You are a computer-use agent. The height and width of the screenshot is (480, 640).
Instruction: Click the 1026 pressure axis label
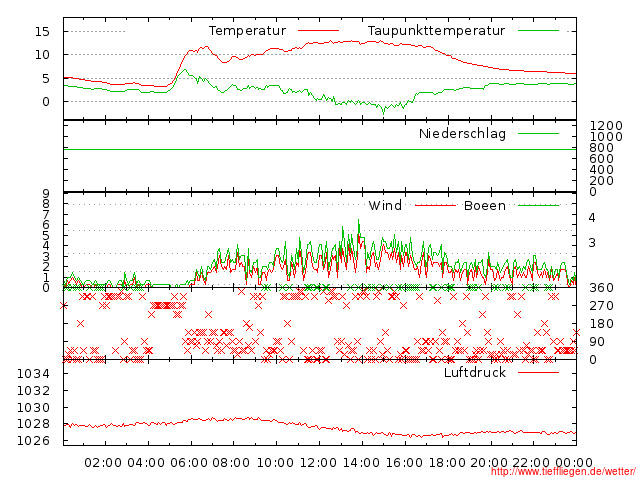click(33, 441)
